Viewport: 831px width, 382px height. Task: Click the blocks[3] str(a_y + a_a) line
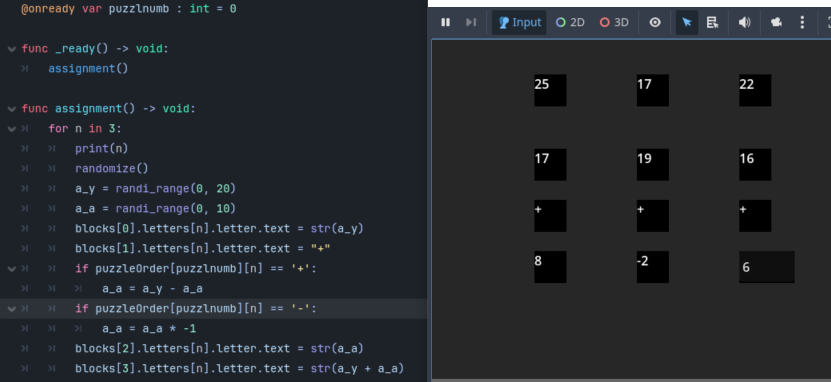click(x=239, y=368)
